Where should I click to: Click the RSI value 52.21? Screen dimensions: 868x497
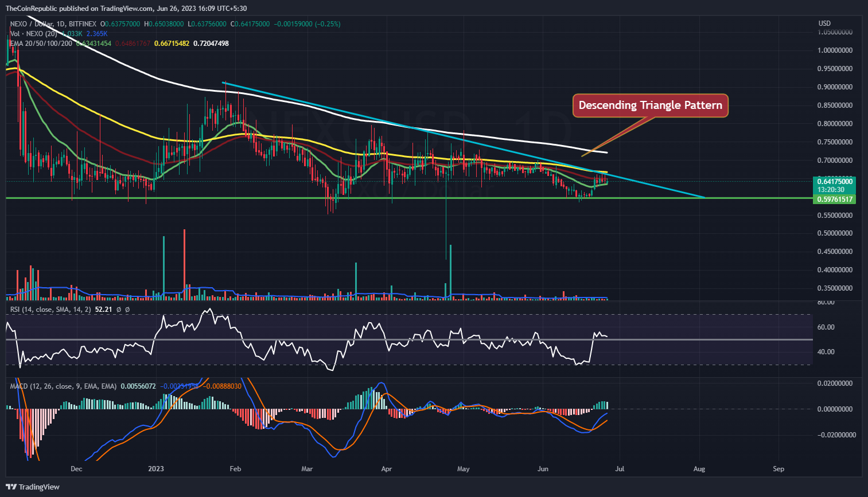pos(103,309)
